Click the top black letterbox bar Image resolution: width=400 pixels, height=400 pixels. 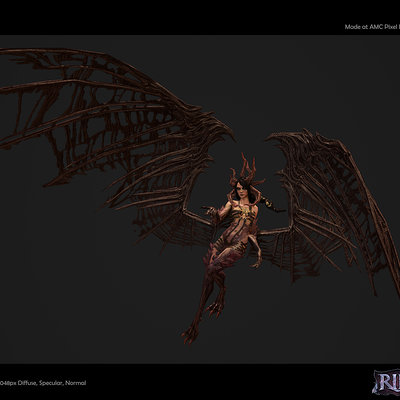coord(200,17)
